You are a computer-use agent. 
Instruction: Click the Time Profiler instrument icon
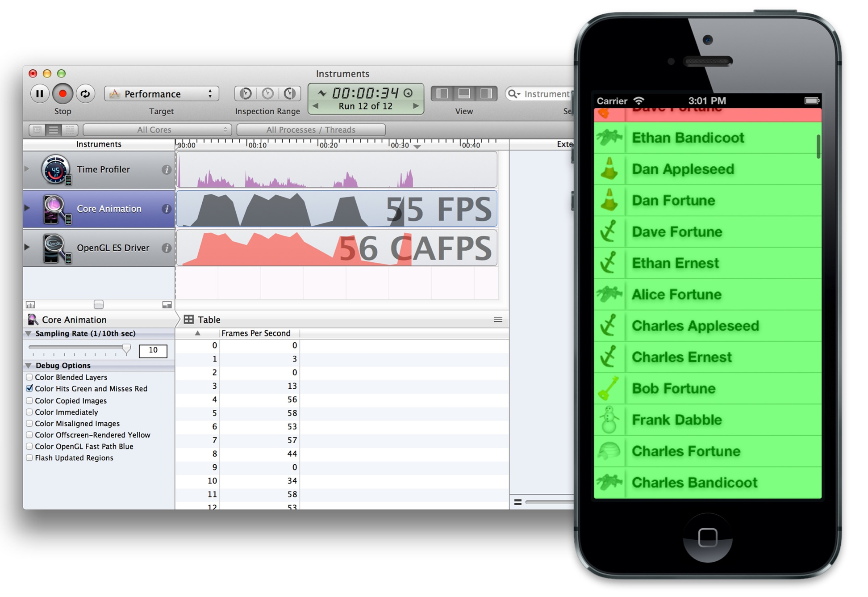click(56, 170)
